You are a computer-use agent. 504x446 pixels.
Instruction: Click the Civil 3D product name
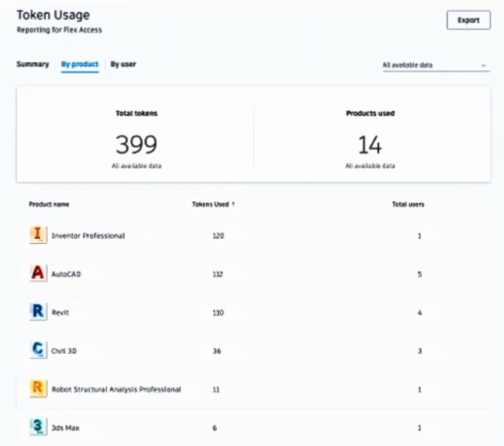pyautogui.click(x=64, y=351)
